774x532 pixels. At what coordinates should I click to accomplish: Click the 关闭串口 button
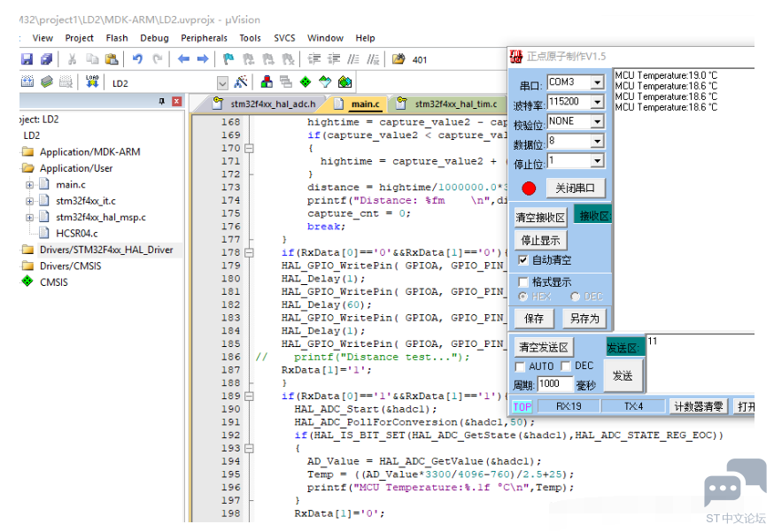point(575,188)
